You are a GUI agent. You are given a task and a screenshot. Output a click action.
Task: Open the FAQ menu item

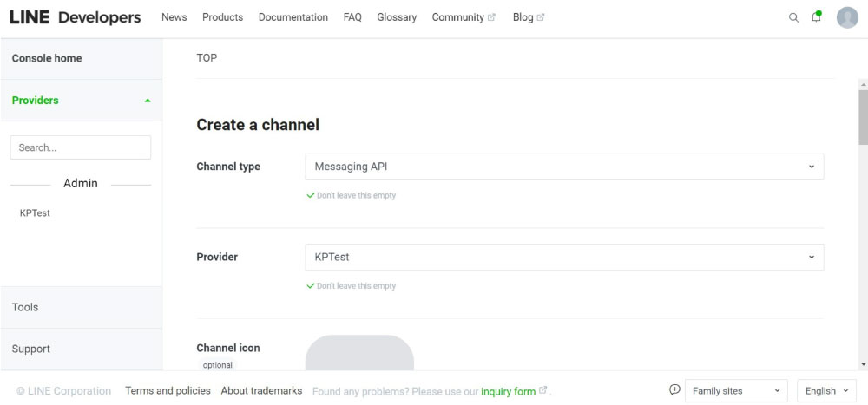pos(352,17)
